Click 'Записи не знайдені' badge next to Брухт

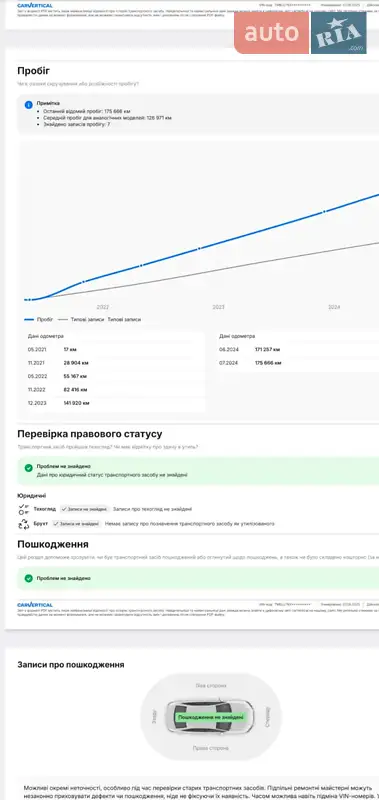(x=76, y=523)
